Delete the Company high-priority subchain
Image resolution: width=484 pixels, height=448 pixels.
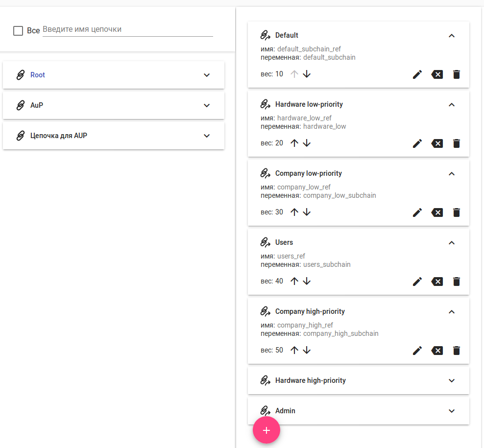(x=457, y=351)
